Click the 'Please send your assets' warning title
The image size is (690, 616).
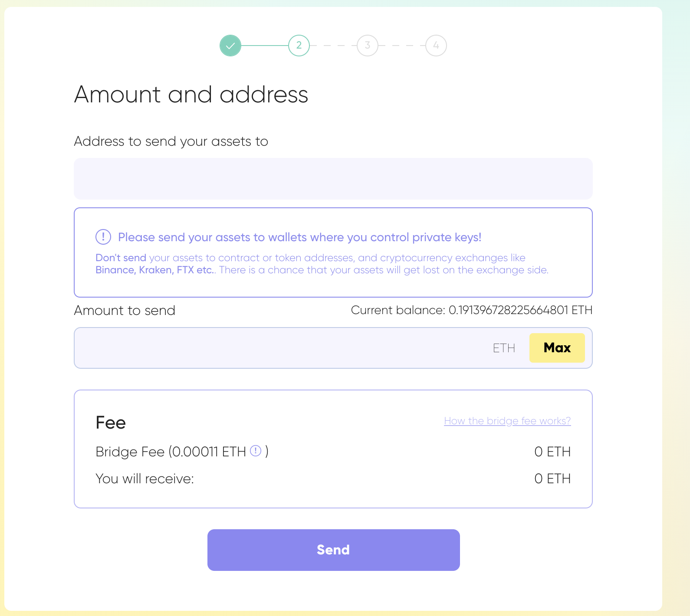pos(299,237)
